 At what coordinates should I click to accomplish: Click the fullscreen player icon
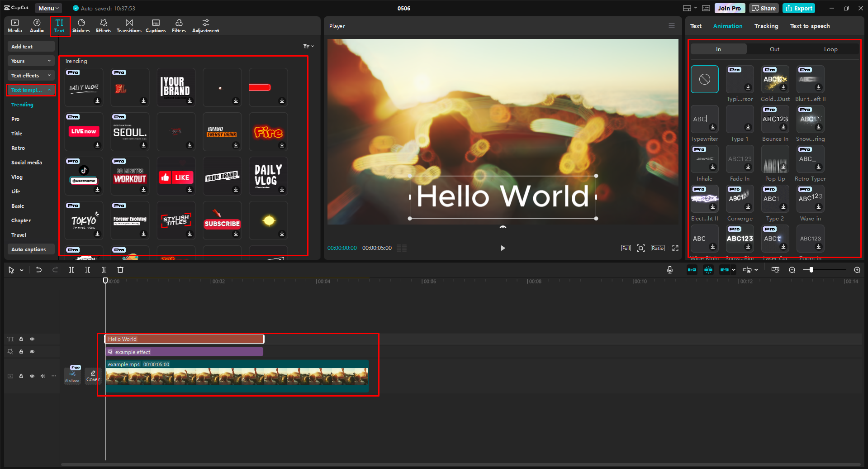pyautogui.click(x=675, y=248)
